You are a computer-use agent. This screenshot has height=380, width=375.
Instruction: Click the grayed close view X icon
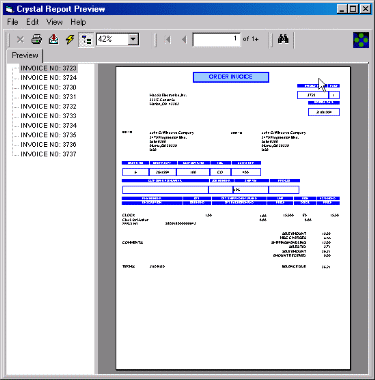click(x=20, y=39)
